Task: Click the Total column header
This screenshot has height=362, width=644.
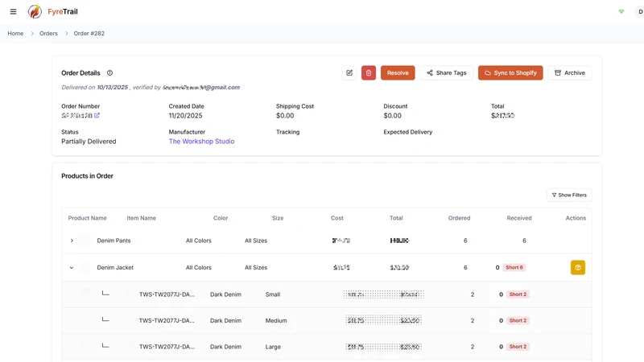Action: tap(396, 218)
